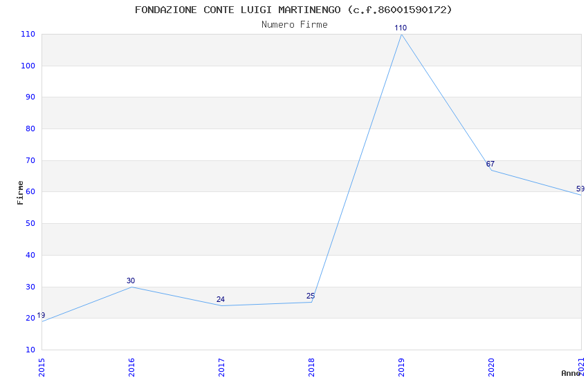Click the data label 19 for 2015
588x380 pixels.
tap(41, 315)
